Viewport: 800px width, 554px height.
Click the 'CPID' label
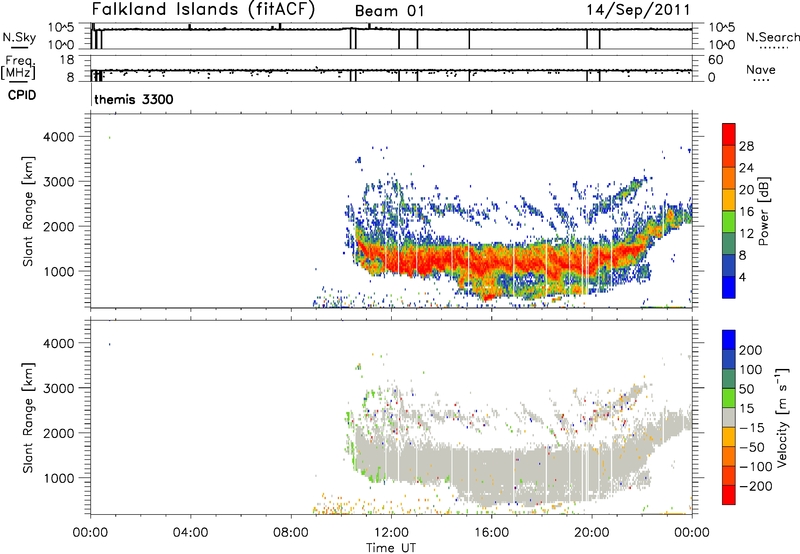tap(22, 95)
